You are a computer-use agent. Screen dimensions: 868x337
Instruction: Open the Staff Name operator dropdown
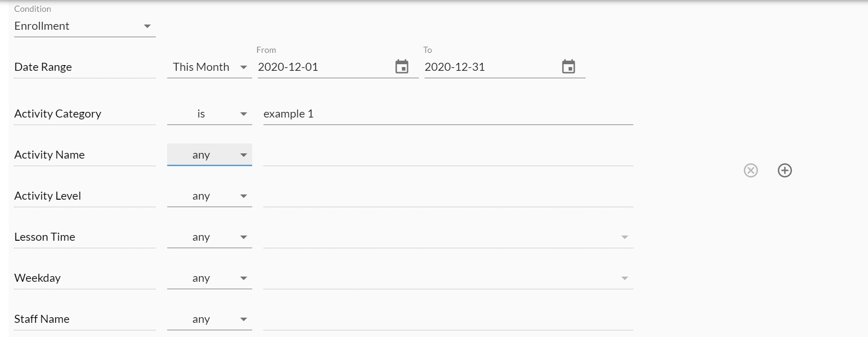click(x=209, y=319)
